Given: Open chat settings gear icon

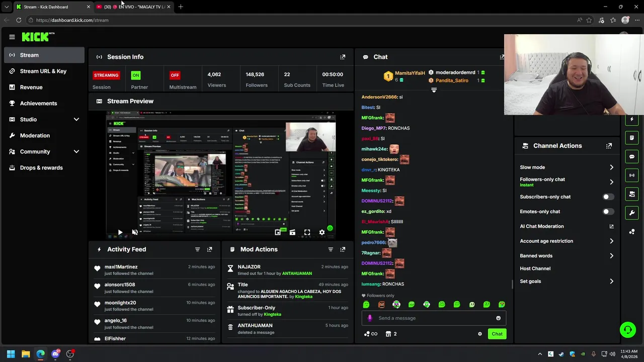Looking at the screenshot, I should click(479, 334).
